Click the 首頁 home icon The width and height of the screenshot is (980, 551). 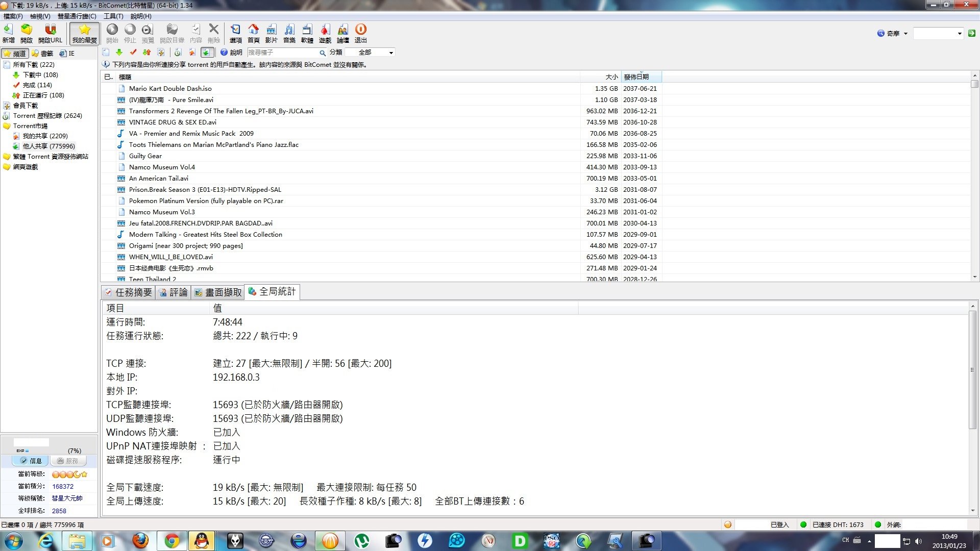click(x=253, y=33)
